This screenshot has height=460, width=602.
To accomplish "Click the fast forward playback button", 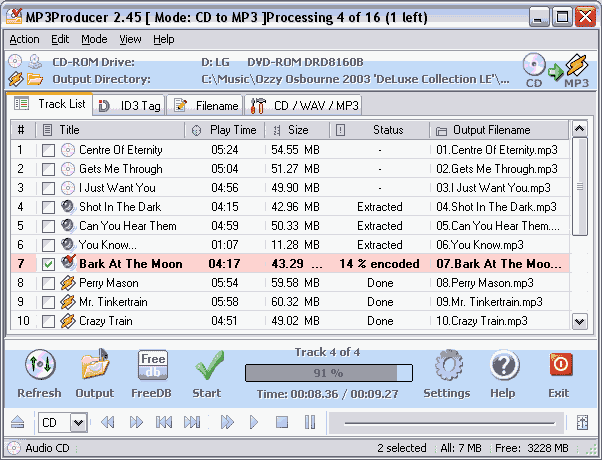I will (136, 422).
